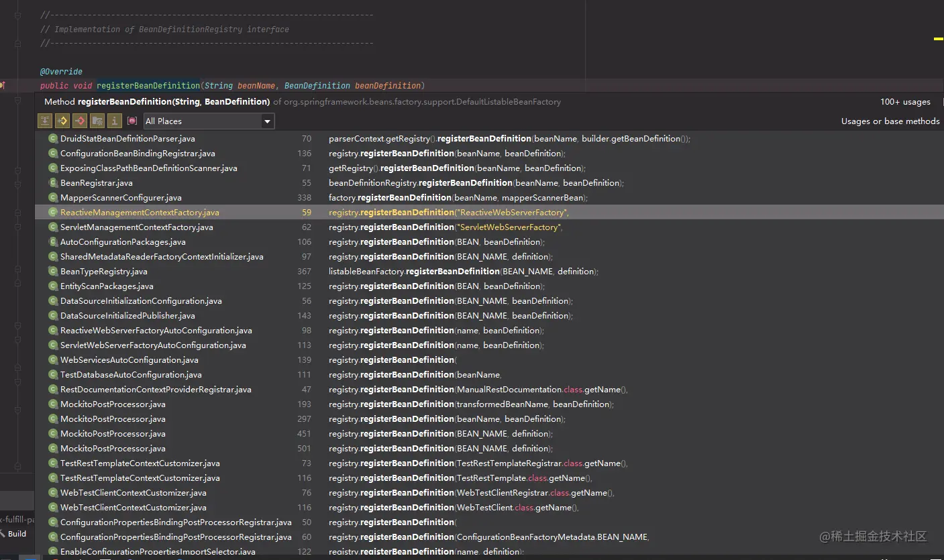Click the class icon beside DruidStatBeanDefinitionParser.java
944x560 pixels.
click(x=53, y=139)
